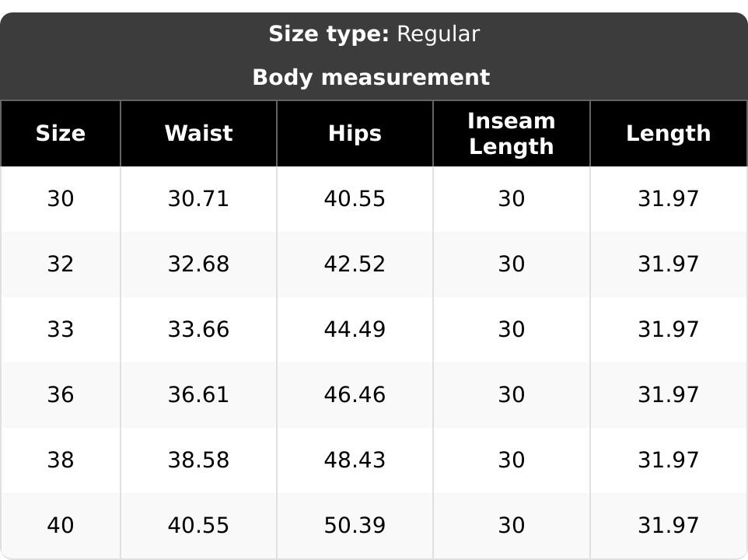Click the Size type: Regular heading

(x=374, y=34)
